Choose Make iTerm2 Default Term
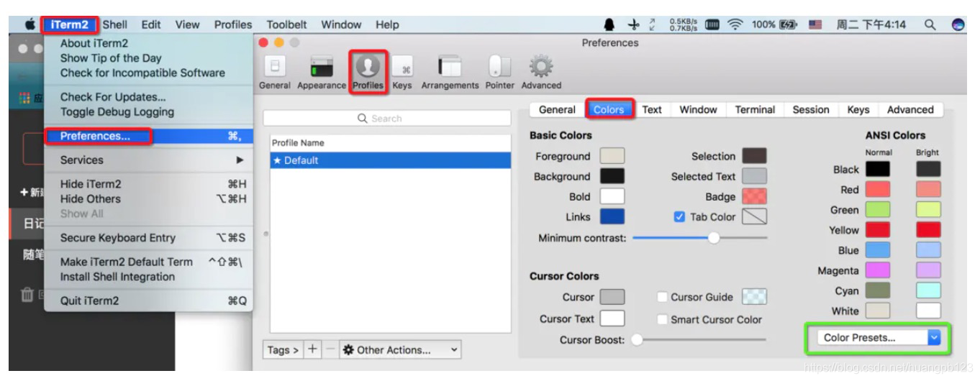 (x=148, y=262)
